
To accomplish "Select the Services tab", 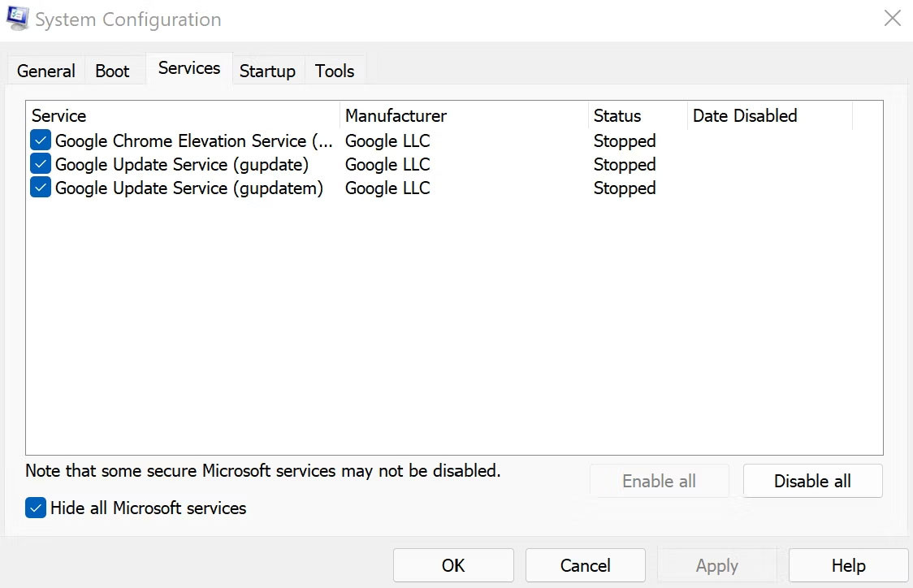I will [x=188, y=68].
